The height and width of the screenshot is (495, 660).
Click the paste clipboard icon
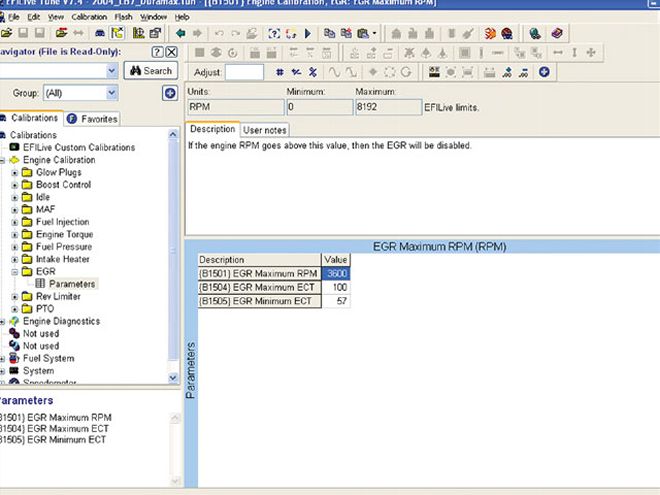point(362,33)
